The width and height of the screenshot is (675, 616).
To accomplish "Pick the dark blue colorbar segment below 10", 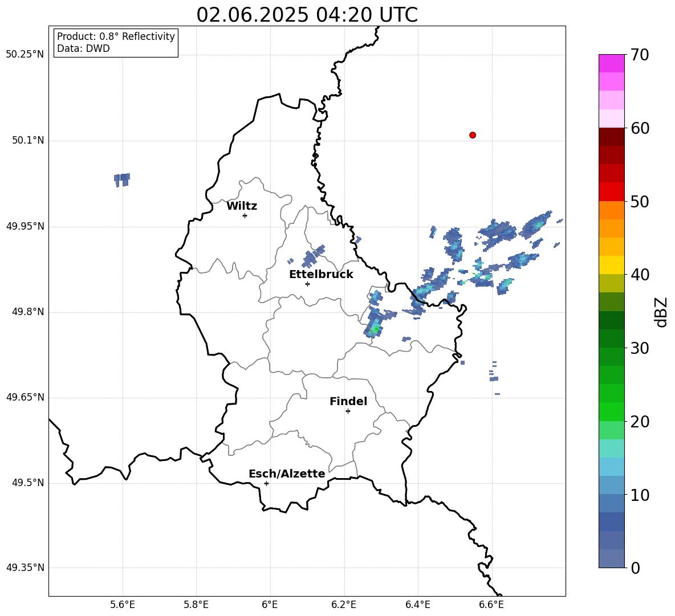I will pyautogui.click(x=612, y=521).
